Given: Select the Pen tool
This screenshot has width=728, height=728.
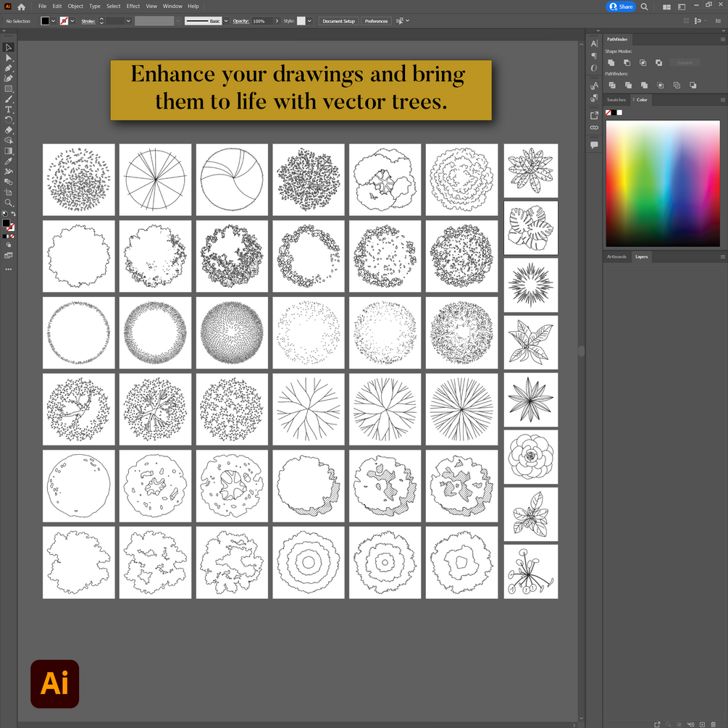Looking at the screenshot, I should coord(8,69).
